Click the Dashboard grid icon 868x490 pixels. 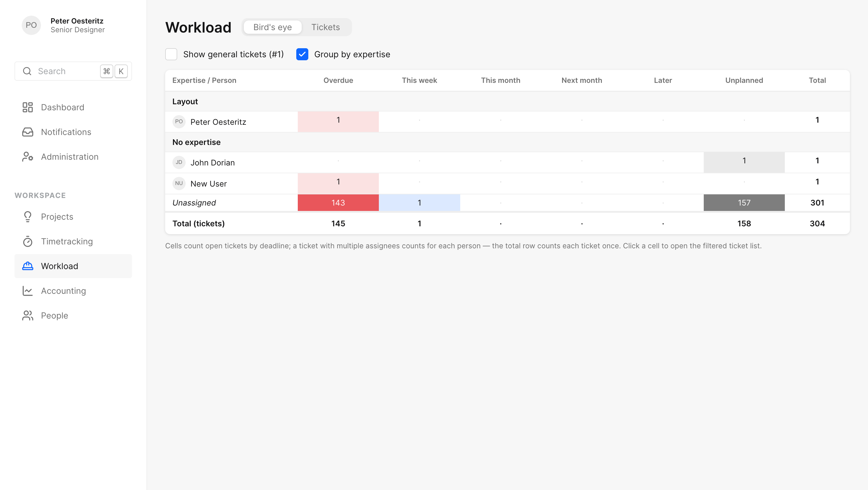pyautogui.click(x=28, y=107)
